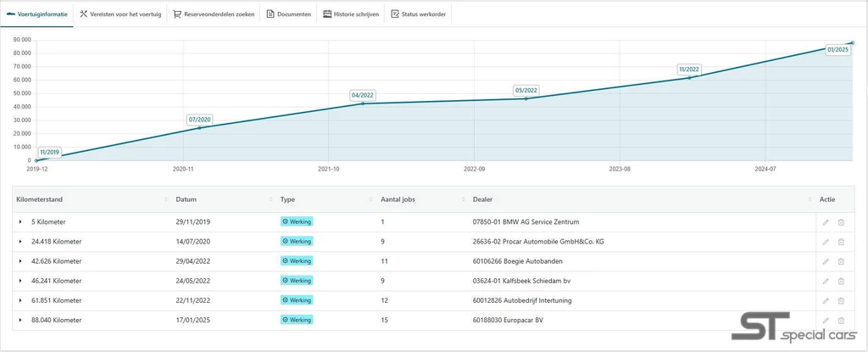Image resolution: width=868 pixels, height=352 pixels.
Task: Delete the 24.418 Kilometer Procar entry
Action: click(x=841, y=242)
